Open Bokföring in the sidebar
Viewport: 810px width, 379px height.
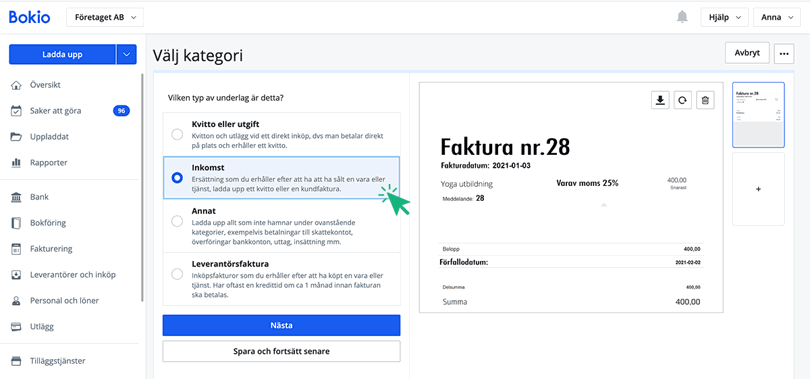click(x=48, y=223)
